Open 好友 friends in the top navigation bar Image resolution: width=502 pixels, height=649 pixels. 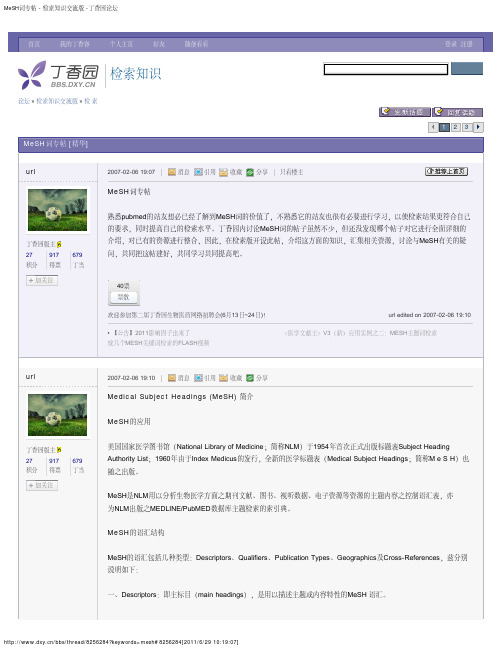pos(159,44)
